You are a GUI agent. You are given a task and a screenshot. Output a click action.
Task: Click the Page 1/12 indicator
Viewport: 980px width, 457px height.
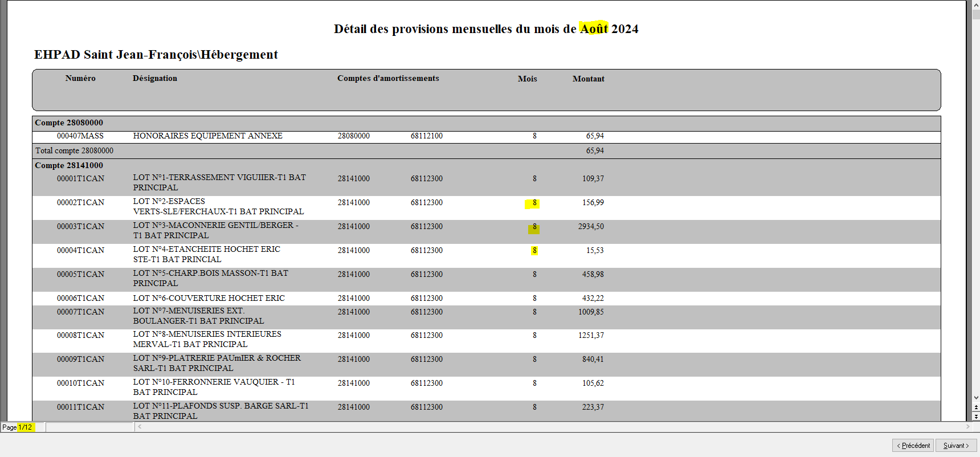click(18, 427)
